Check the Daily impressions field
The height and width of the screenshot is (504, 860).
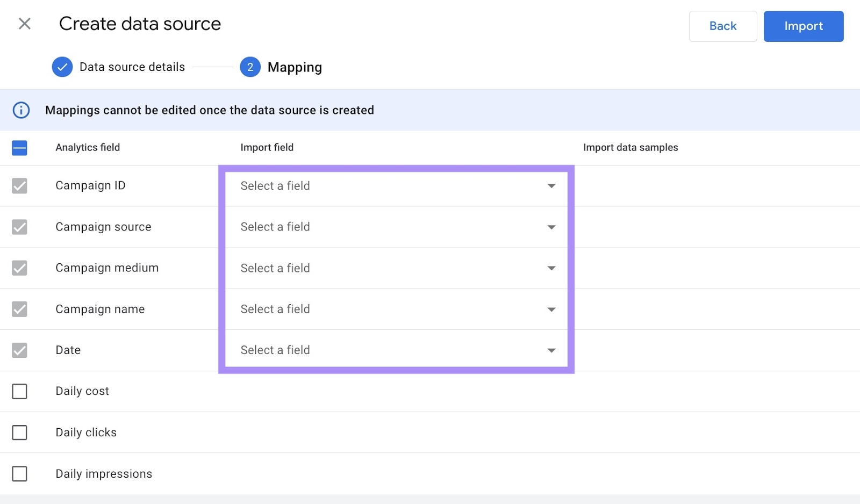click(x=20, y=474)
